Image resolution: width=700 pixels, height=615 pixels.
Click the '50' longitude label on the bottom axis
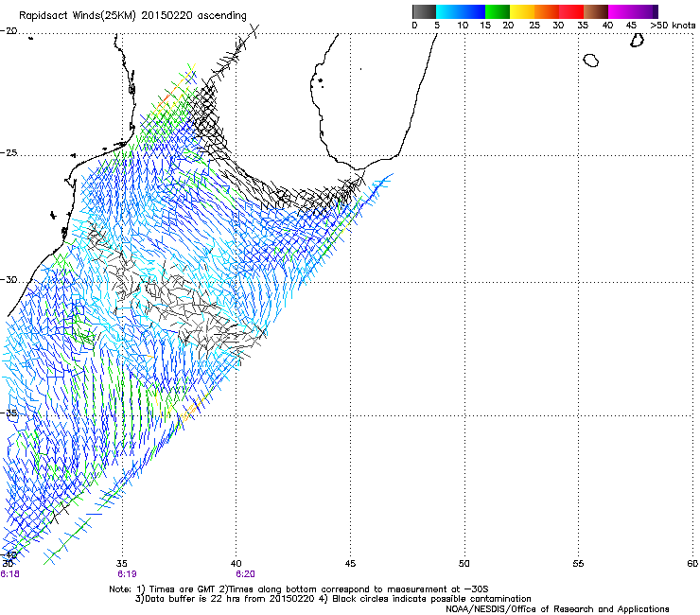[x=464, y=564]
